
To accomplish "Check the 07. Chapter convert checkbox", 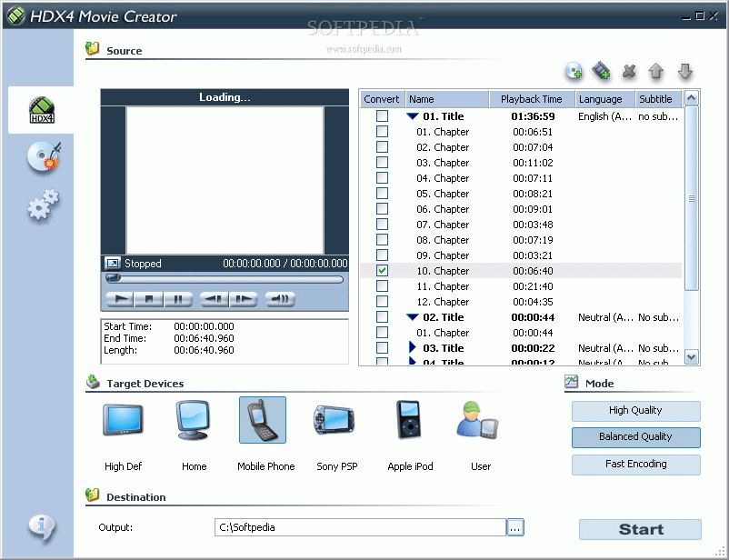I will click(x=382, y=225).
